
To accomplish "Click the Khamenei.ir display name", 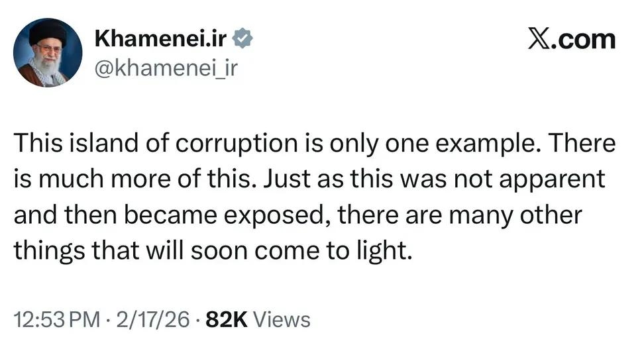I will point(162,39).
